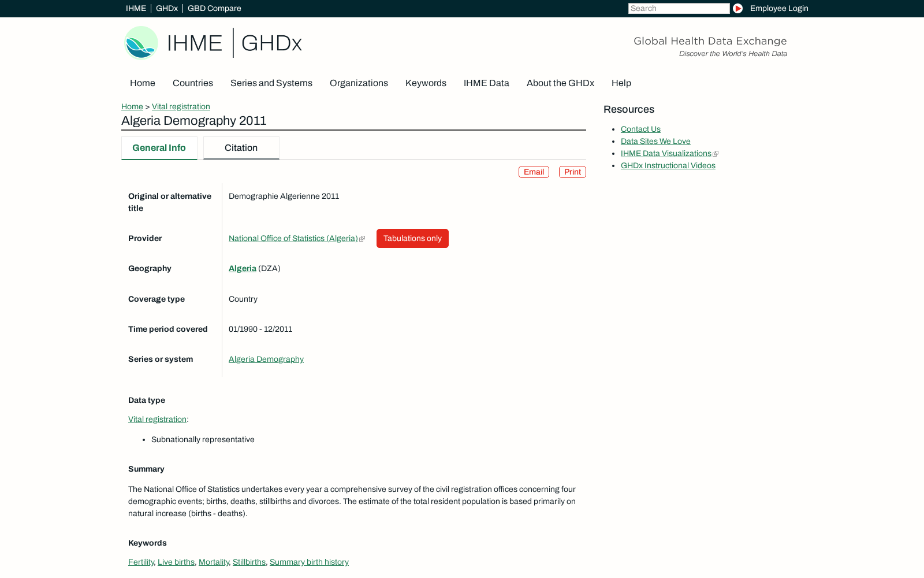Click the external link icon beside National Office of Statistics
Image resolution: width=924 pixels, height=578 pixels.
[362, 239]
